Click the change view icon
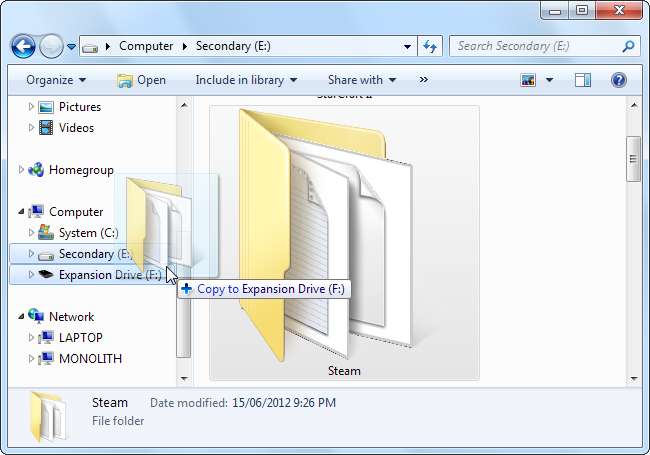This screenshot has height=455, width=650. point(528,80)
